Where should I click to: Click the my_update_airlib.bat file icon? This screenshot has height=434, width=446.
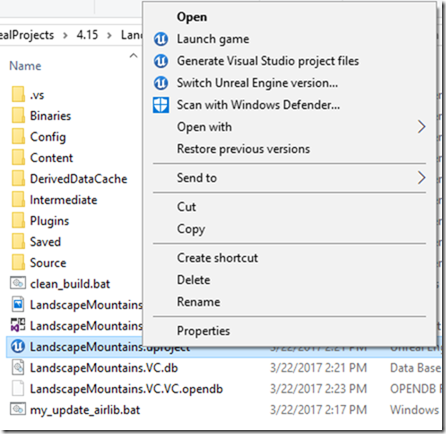[18, 409]
